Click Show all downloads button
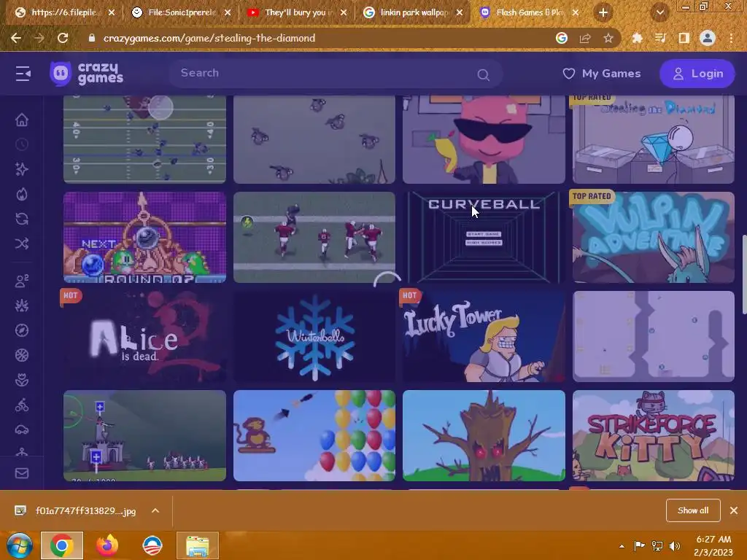 tap(693, 510)
